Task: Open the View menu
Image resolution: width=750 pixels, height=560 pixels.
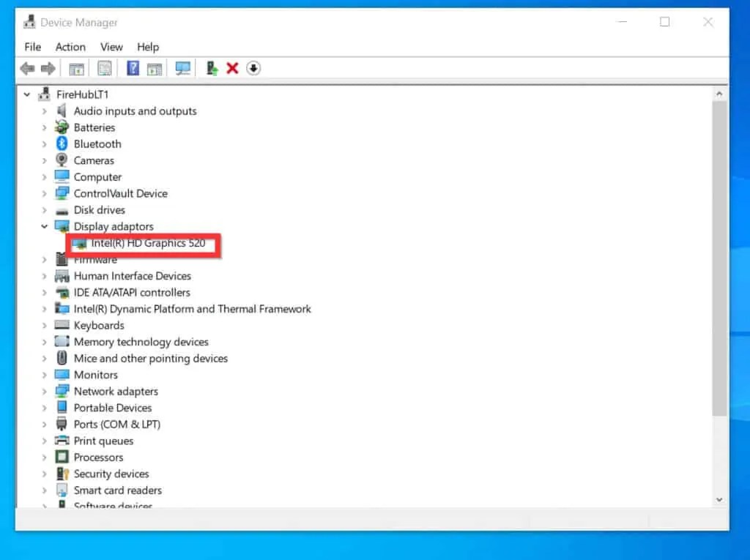Action: point(111,47)
